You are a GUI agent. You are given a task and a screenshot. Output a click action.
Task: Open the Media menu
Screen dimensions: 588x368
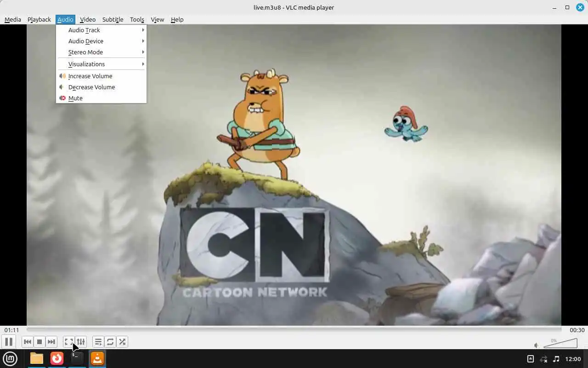click(13, 19)
